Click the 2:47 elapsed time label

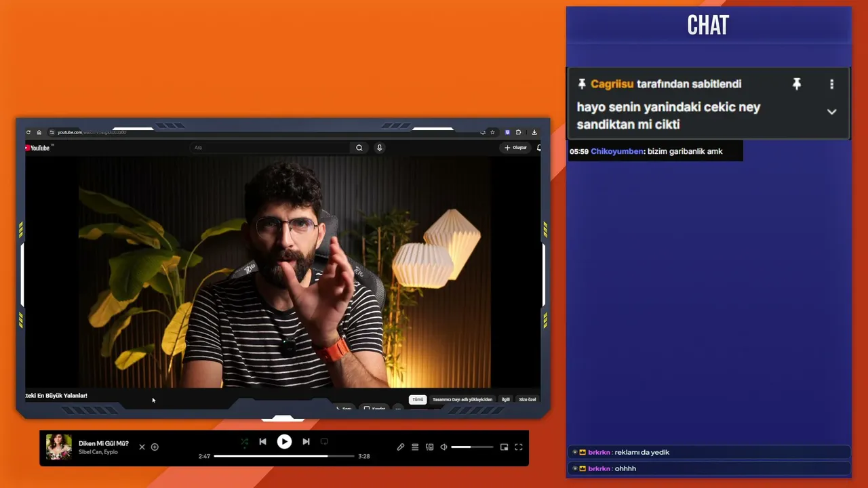tap(204, 456)
